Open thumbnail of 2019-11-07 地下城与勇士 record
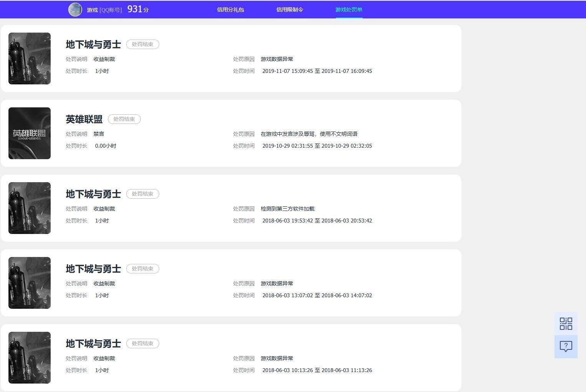 [30, 58]
